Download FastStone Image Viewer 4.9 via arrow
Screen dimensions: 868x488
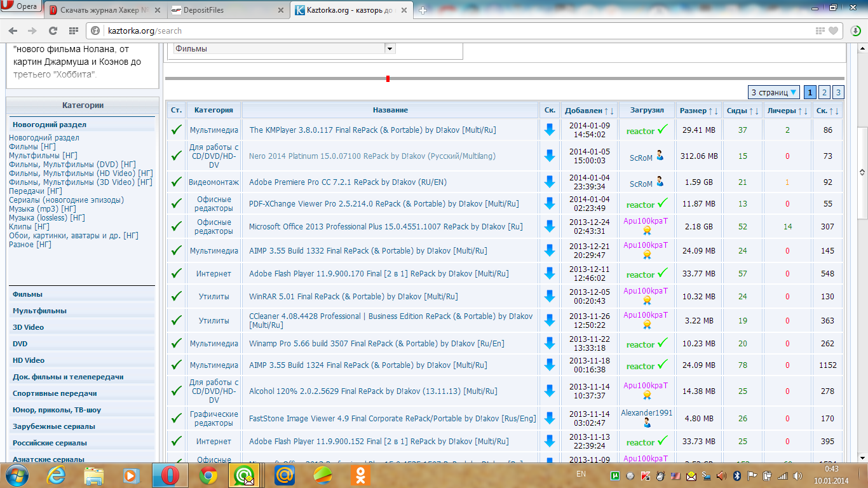click(550, 418)
